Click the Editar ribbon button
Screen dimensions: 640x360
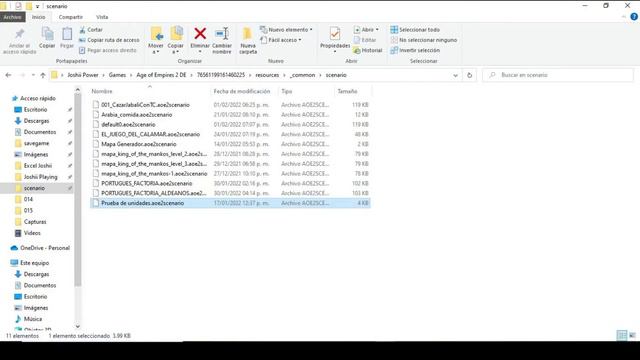[x=364, y=40]
